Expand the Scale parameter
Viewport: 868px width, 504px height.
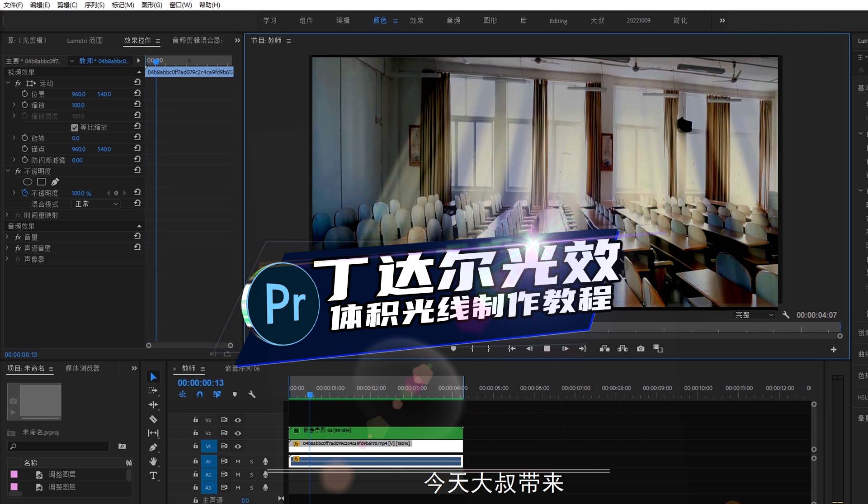14,105
